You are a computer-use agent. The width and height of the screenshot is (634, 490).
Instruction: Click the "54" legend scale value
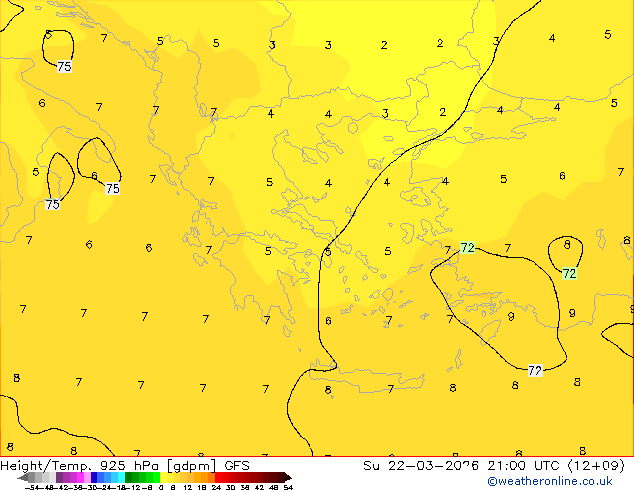[288, 487]
